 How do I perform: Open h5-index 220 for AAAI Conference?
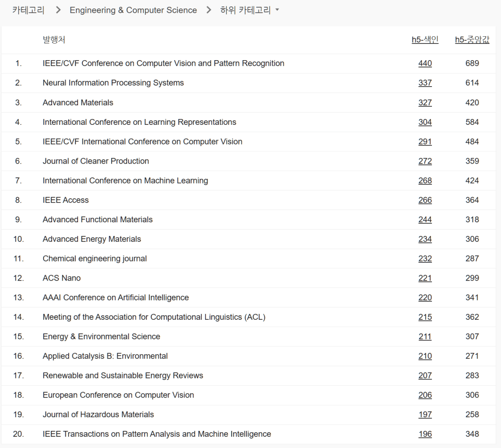tap(425, 298)
